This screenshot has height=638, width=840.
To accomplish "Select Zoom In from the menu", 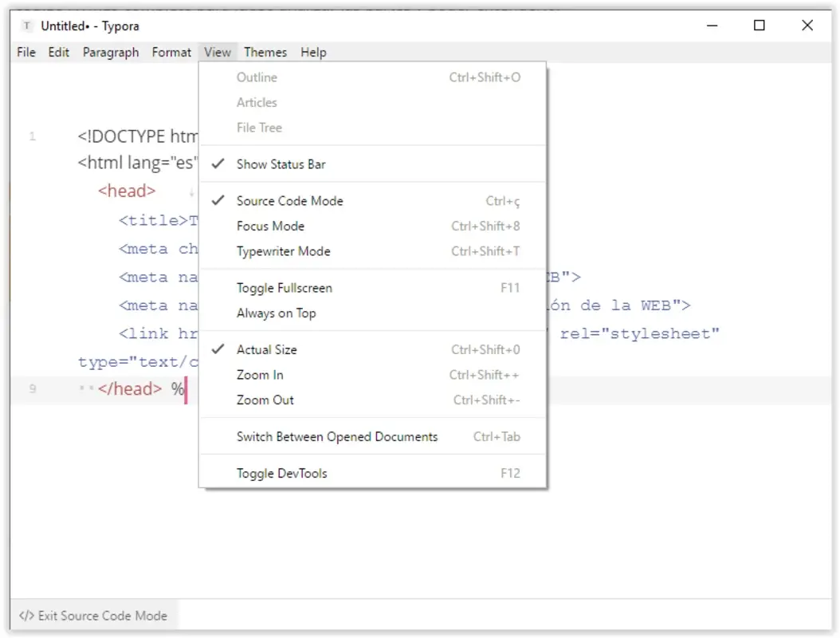I will click(259, 375).
